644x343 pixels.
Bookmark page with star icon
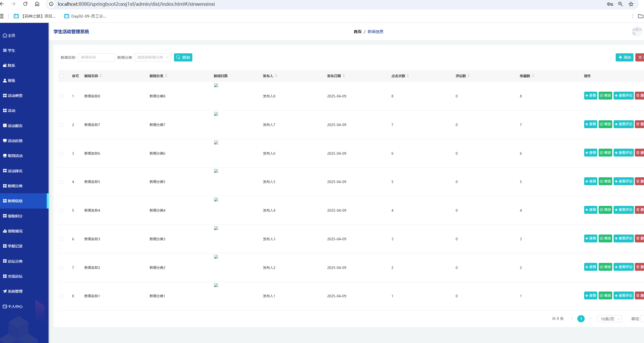[x=631, y=4]
